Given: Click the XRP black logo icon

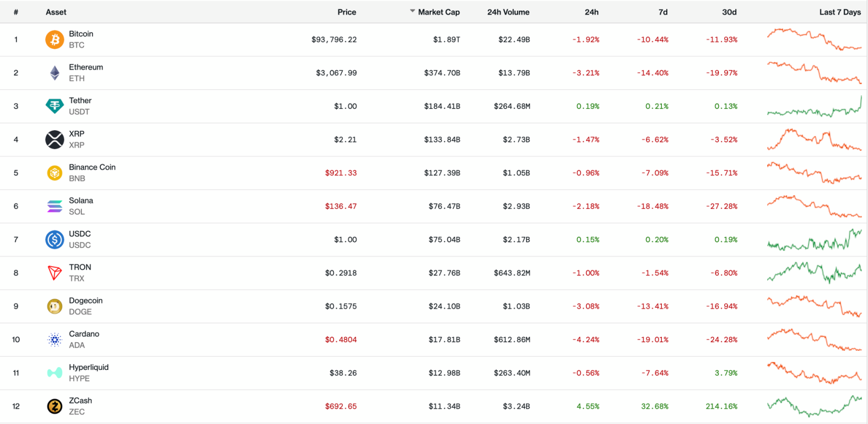Looking at the screenshot, I should pyautogui.click(x=54, y=139).
